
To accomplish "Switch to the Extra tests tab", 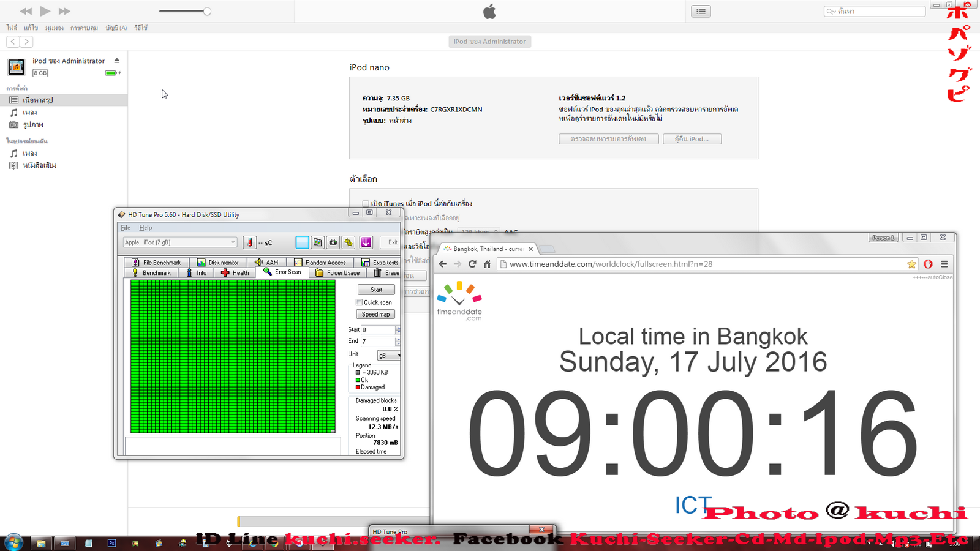I will [x=380, y=262].
